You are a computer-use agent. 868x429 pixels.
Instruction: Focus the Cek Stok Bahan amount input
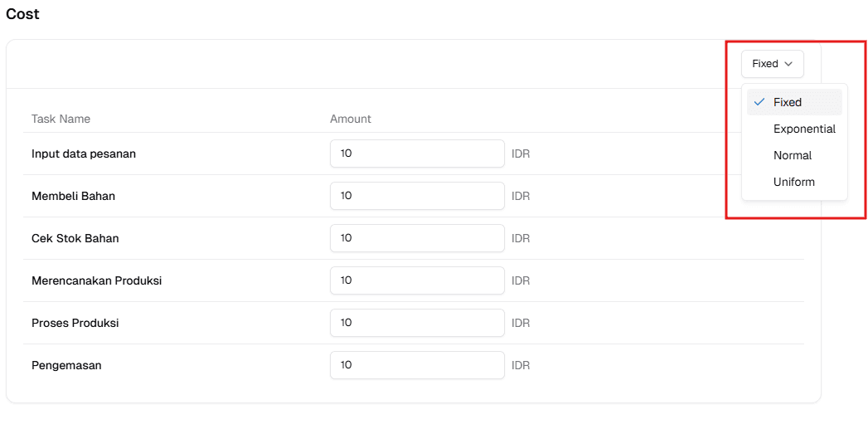[x=417, y=238]
